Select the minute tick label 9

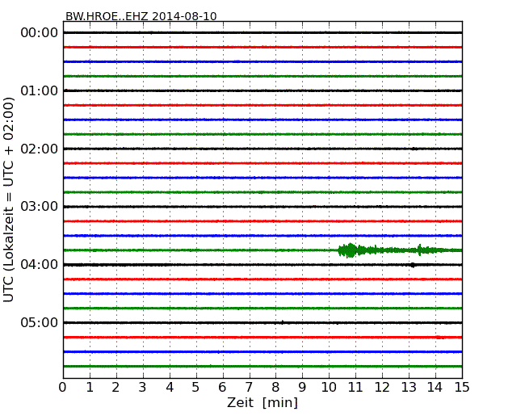[302, 388]
